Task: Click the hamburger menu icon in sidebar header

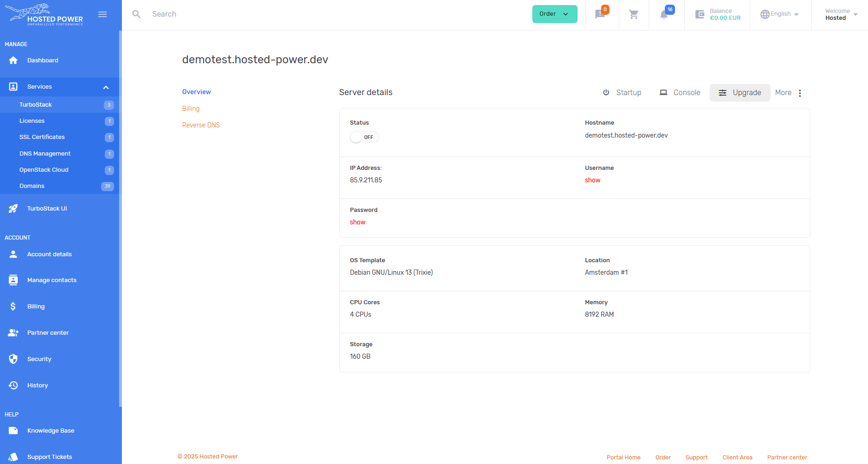Action: click(102, 14)
